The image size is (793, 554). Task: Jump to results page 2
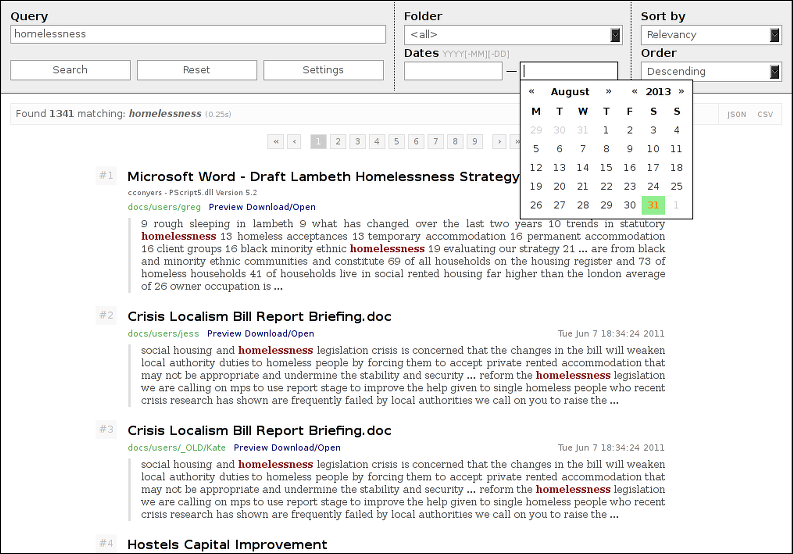pyautogui.click(x=338, y=142)
